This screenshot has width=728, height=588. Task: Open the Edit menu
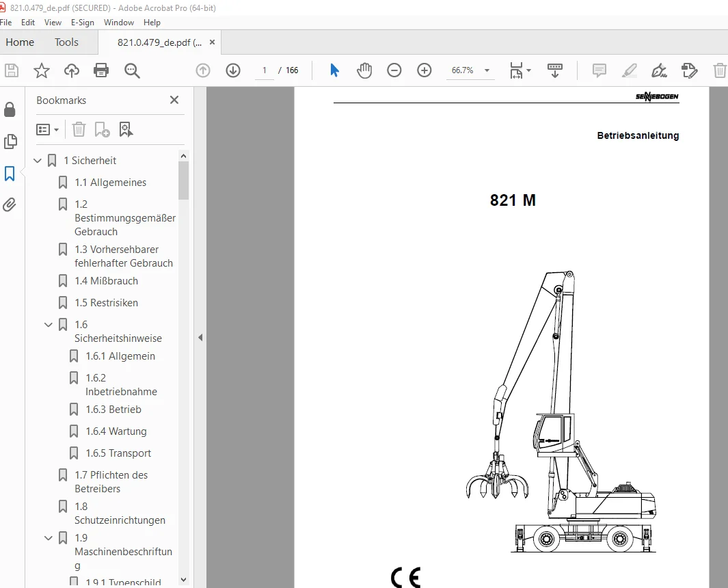tap(28, 23)
